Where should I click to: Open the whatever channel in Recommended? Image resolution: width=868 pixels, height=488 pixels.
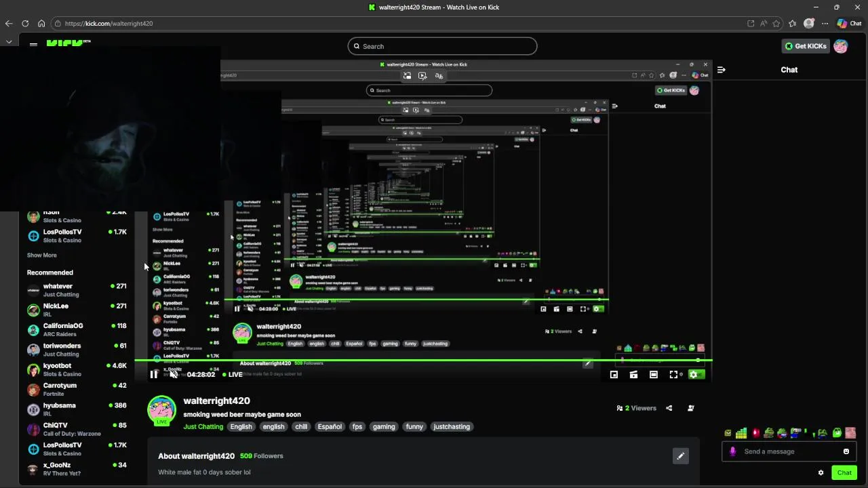coord(77,290)
